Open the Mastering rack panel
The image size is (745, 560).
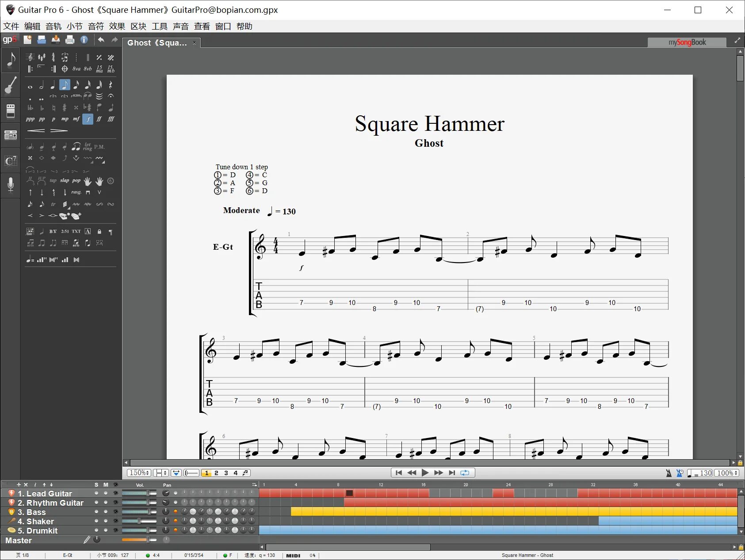point(11,135)
